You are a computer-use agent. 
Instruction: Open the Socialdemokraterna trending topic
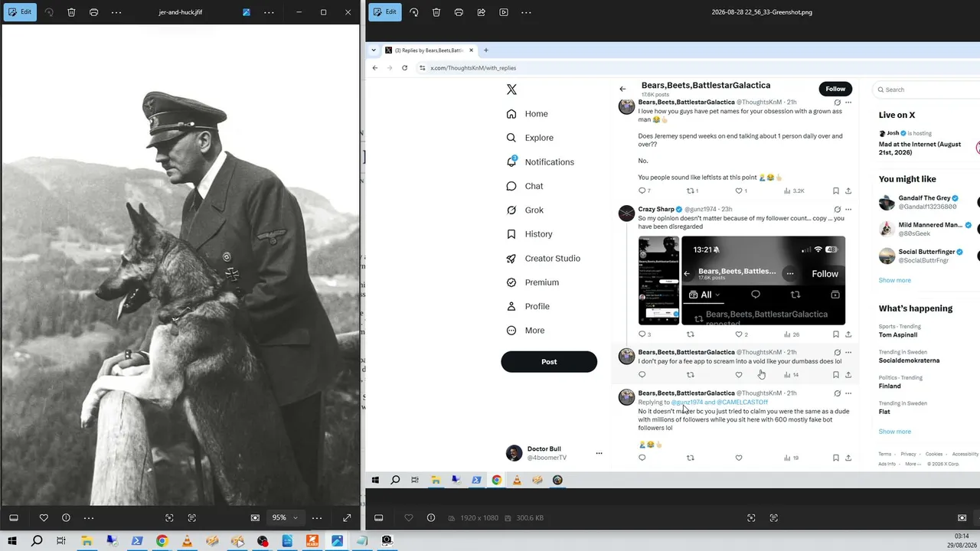(x=909, y=360)
